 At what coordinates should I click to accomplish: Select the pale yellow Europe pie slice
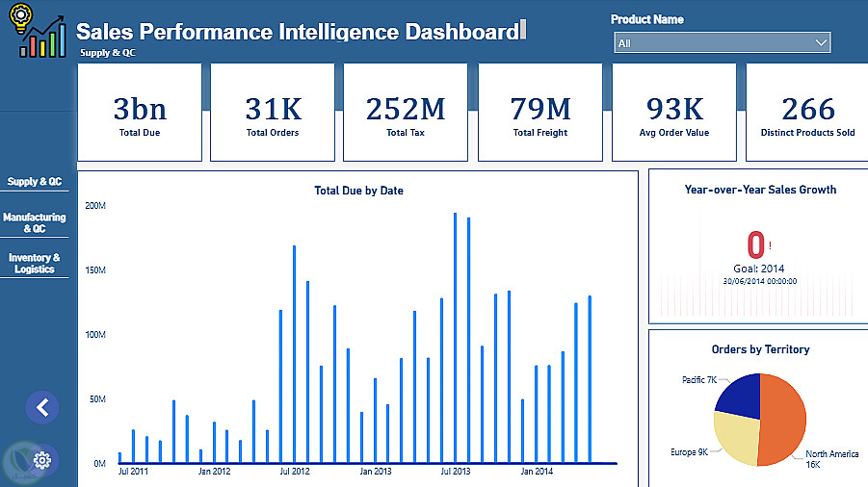(735, 438)
